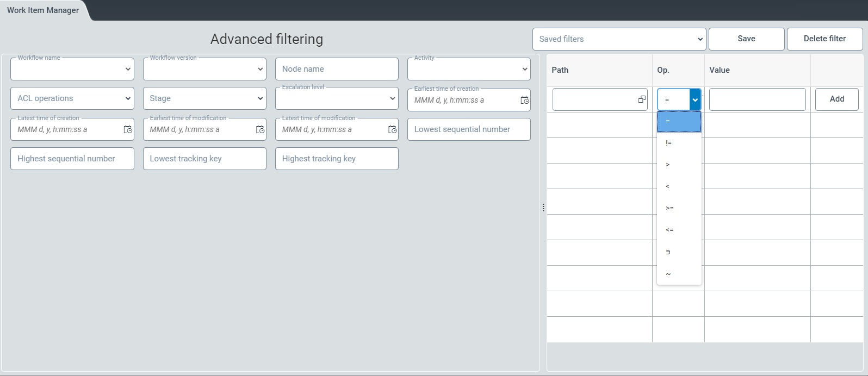Click the Lowest sequential number field
Screen dimensions: 868x376
coord(468,129)
